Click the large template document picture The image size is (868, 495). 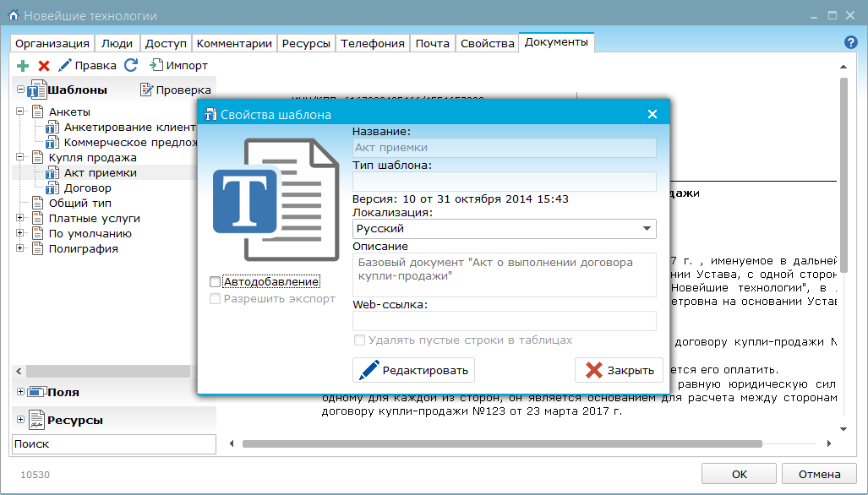point(276,199)
